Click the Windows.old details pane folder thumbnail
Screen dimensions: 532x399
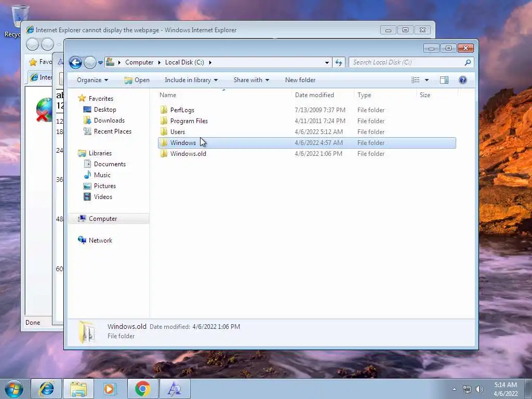pos(87,331)
